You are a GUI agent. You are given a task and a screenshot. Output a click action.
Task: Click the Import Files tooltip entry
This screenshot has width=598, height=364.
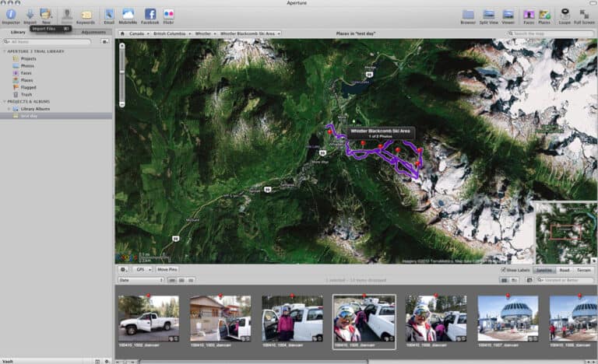(51, 29)
